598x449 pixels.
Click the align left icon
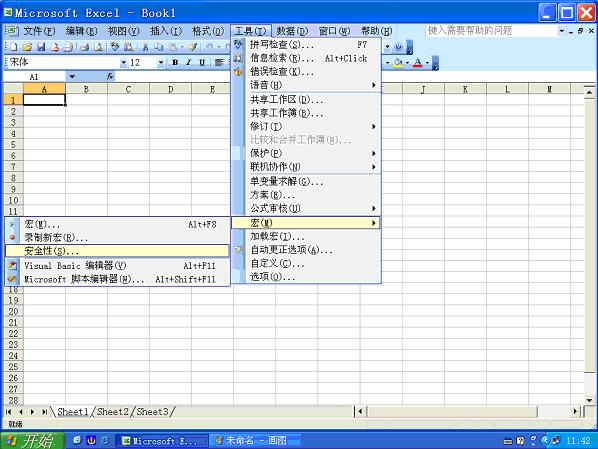(x=219, y=63)
